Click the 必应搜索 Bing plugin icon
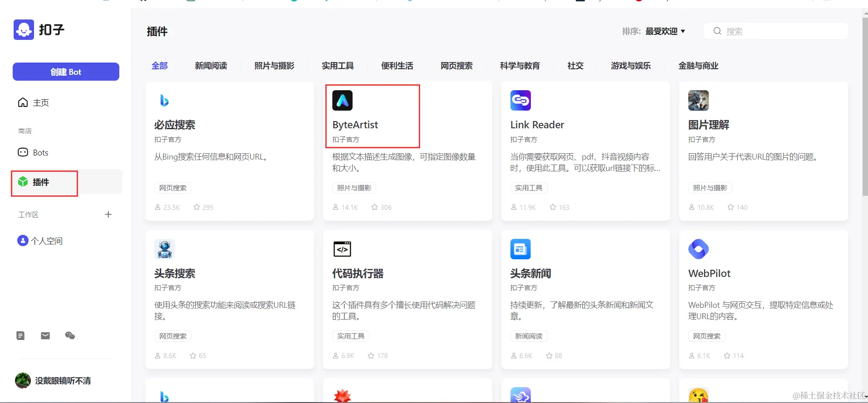 164,101
